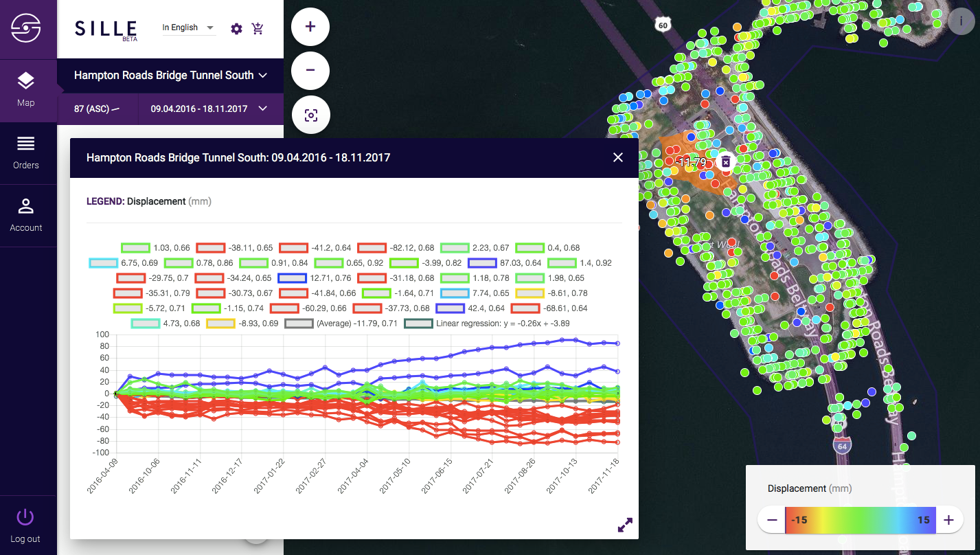The image size is (980, 555).
Task: Expand the date range 09.04.2016 - 18.11.2017 dropdown
Action: (x=209, y=109)
